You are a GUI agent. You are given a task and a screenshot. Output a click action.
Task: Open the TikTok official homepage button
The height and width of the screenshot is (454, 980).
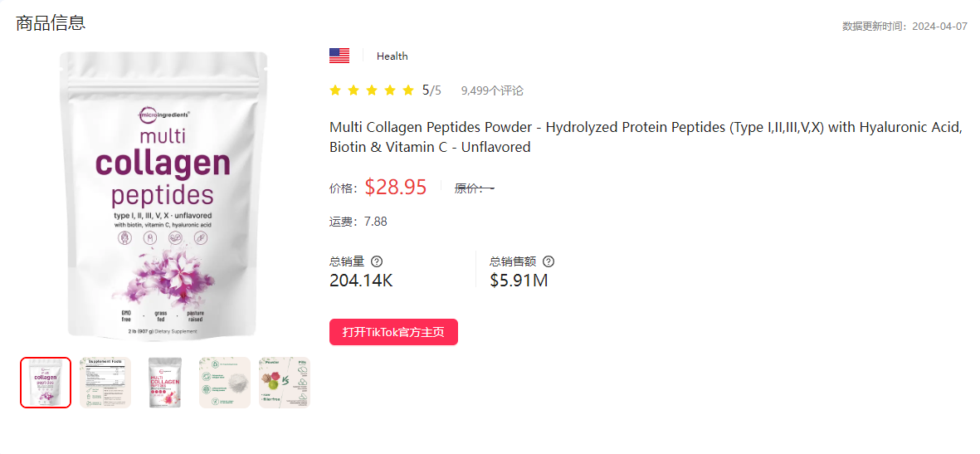pos(393,332)
